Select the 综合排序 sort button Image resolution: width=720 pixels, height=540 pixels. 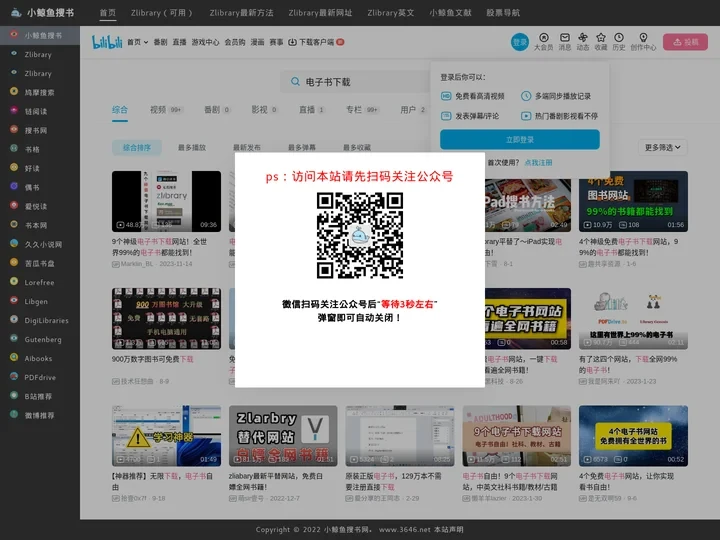(x=137, y=147)
